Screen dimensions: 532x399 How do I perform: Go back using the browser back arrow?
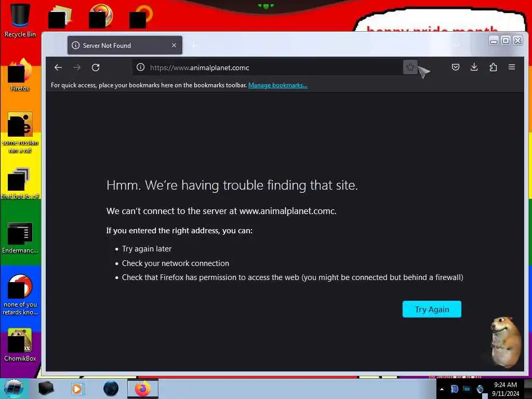pyautogui.click(x=58, y=68)
